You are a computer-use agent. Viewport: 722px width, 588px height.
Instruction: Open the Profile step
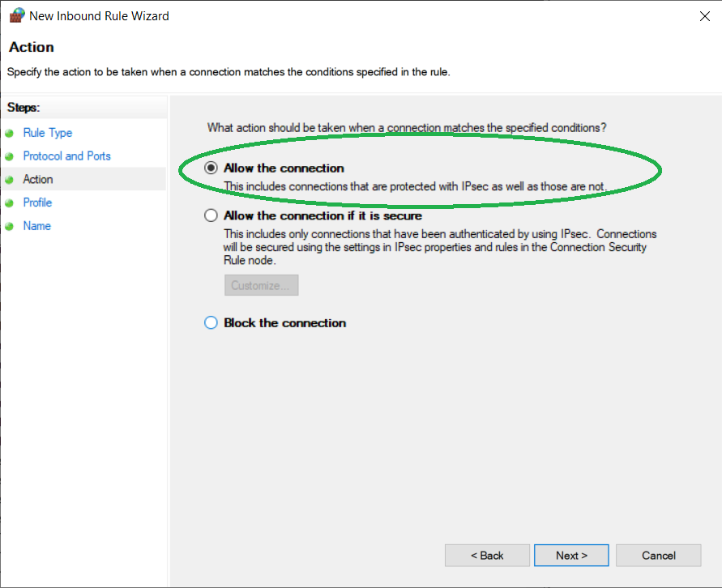pos(37,202)
